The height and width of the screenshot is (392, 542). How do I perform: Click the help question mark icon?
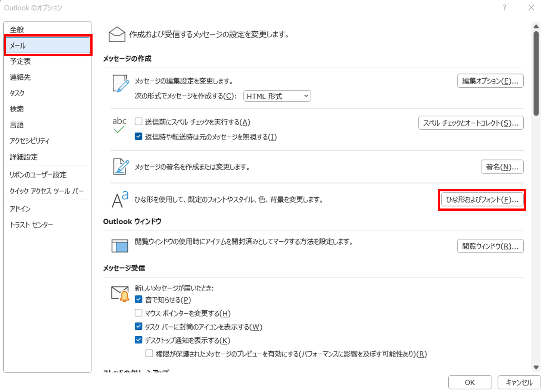[504, 8]
